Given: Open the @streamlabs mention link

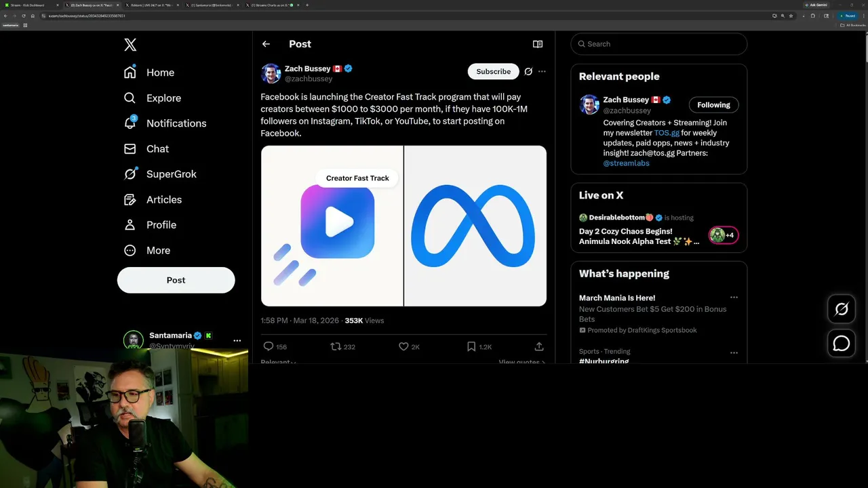Looking at the screenshot, I should point(626,163).
